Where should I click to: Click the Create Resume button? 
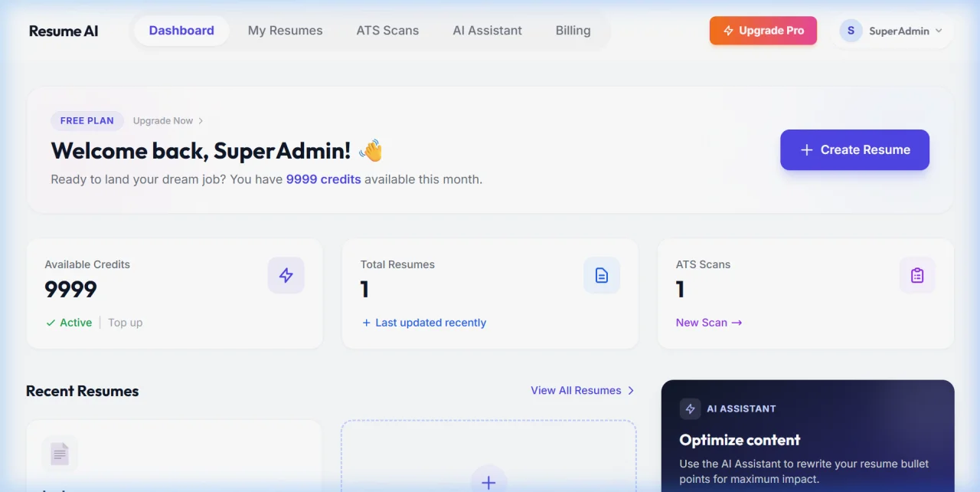[854, 149]
